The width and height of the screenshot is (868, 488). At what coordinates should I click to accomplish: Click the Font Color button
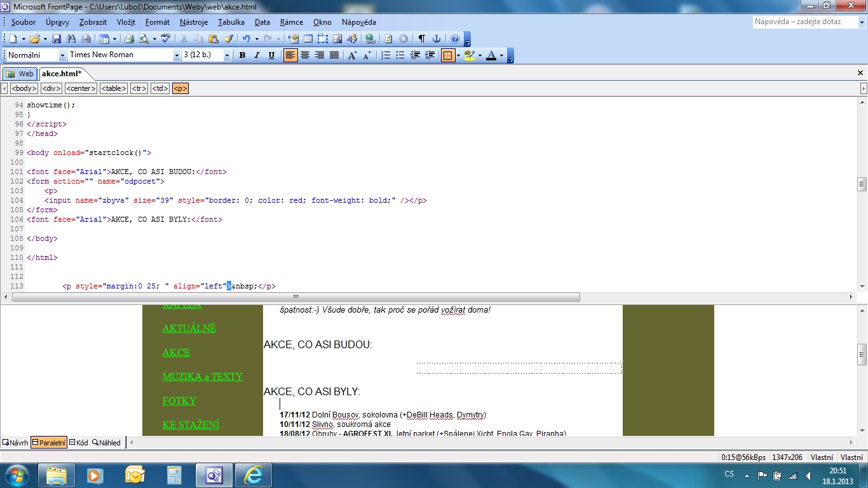[x=491, y=55]
